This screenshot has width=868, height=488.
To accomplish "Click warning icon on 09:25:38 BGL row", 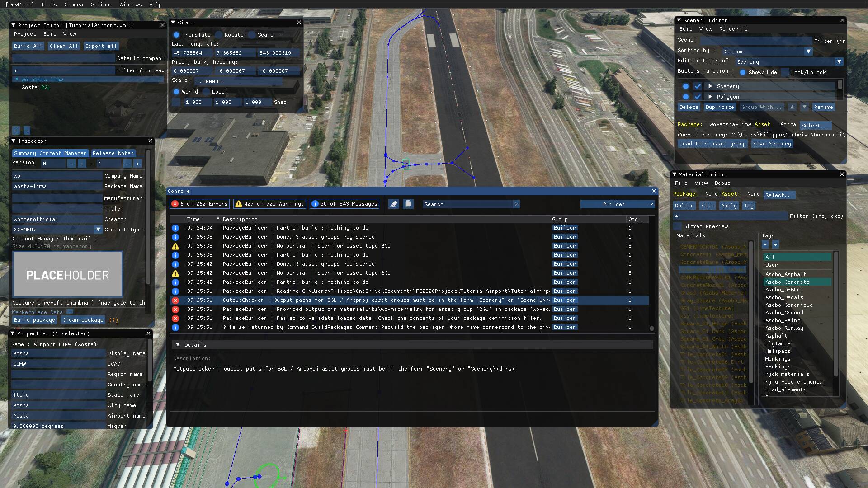I will [175, 246].
